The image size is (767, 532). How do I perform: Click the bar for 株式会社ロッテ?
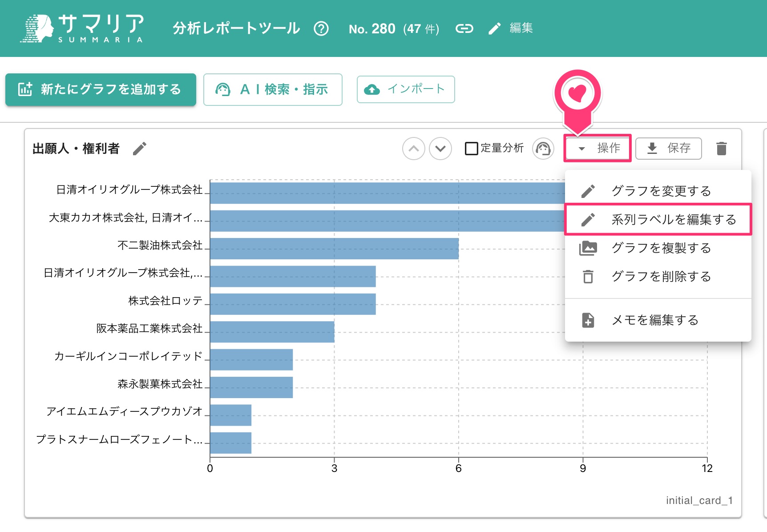point(293,304)
